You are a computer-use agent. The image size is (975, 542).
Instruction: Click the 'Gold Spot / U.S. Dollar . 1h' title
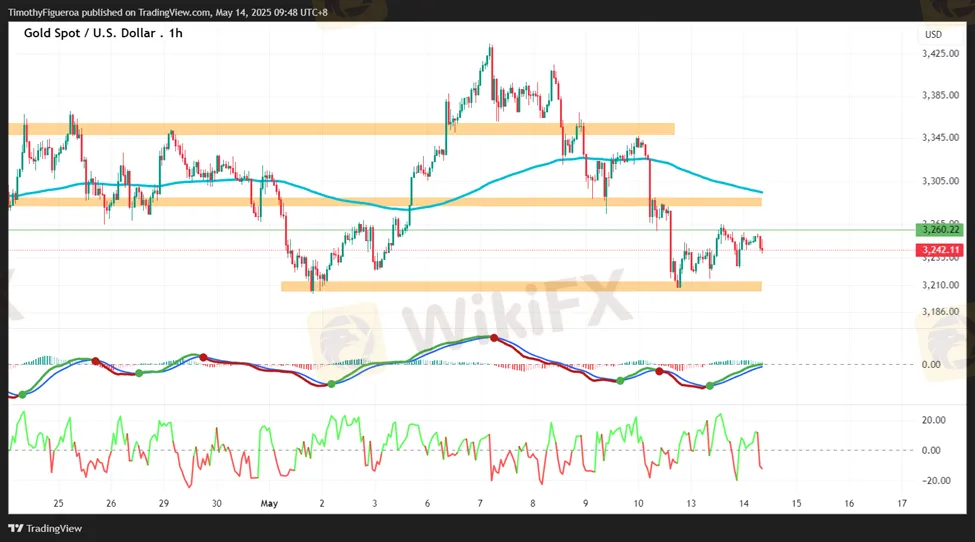pyautogui.click(x=103, y=33)
